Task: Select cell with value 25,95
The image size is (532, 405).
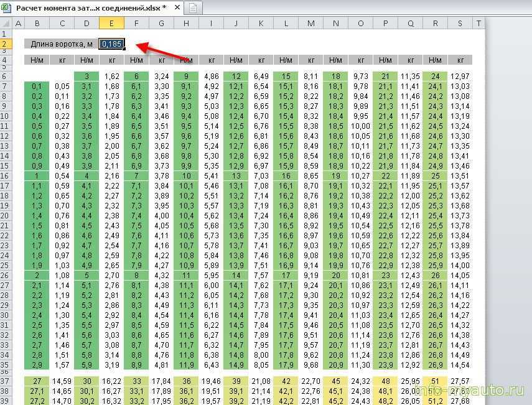Action: 410,381
